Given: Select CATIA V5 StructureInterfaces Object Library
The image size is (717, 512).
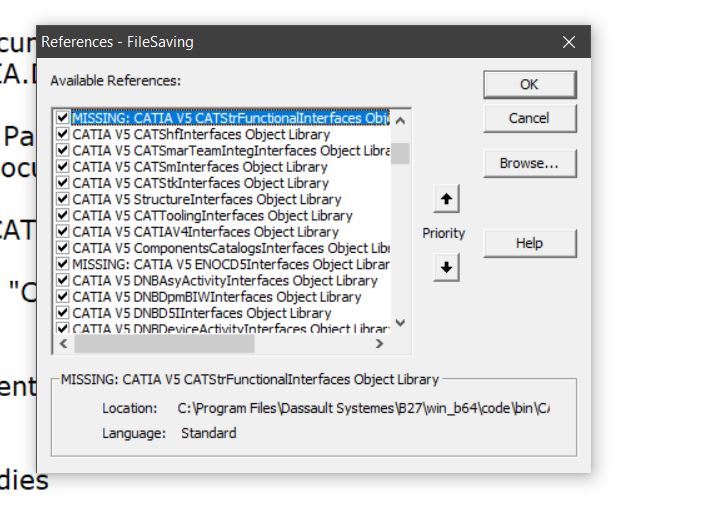Looking at the screenshot, I should pyautogui.click(x=207, y=199).
